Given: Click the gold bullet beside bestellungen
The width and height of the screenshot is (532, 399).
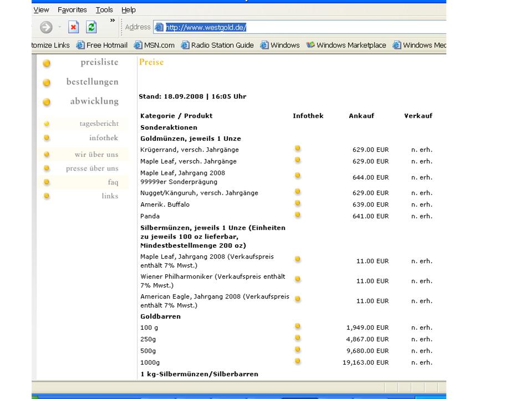Looking at the screenshot, I should (x=47, y=83).
